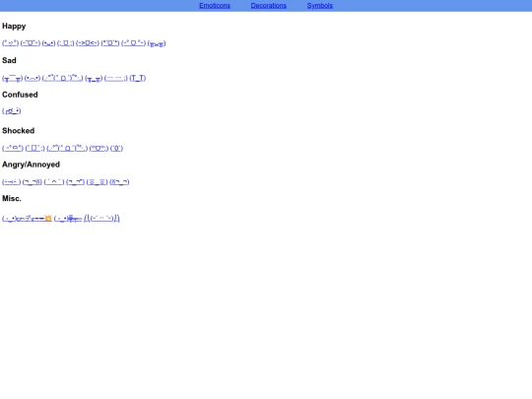
Task: Choose the last Happy emoticon with teary eyes
Action: [x=157, y=43]
